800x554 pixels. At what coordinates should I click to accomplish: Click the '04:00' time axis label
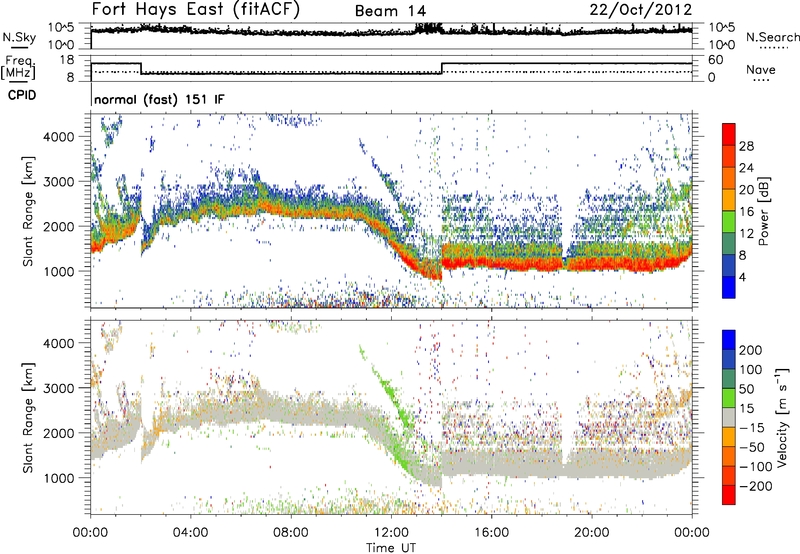(190, 533)
